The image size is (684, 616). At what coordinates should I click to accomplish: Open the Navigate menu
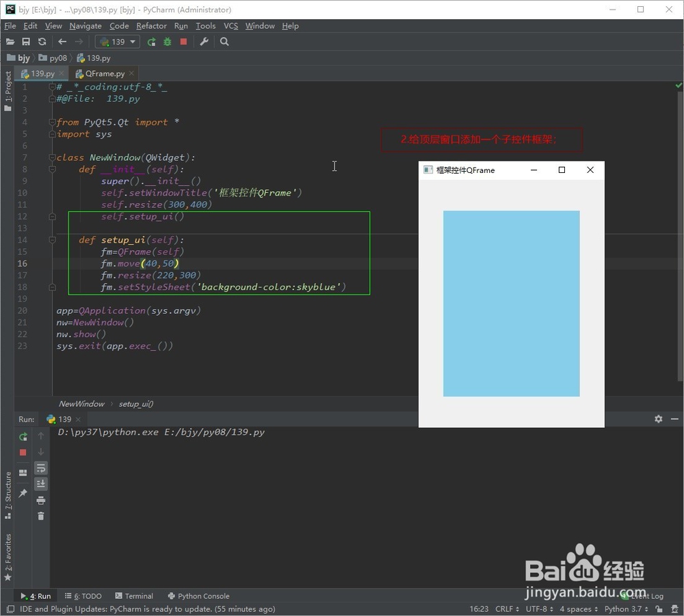pyautogui.click(x=85, y=26)
